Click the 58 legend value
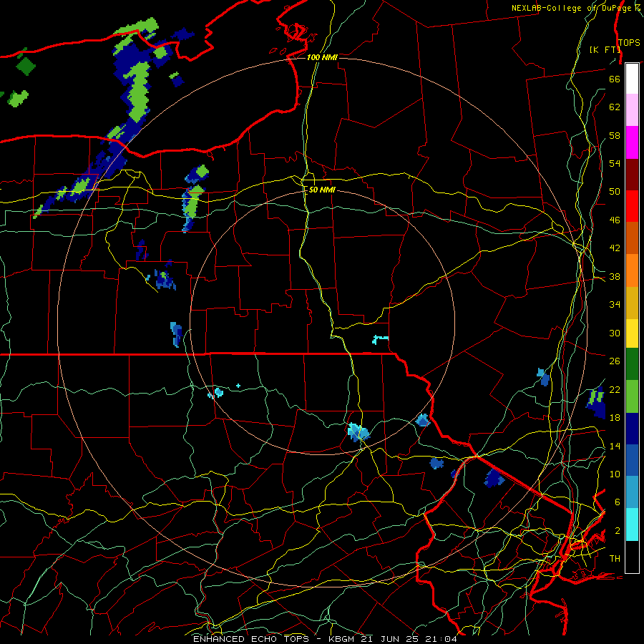 615,135
